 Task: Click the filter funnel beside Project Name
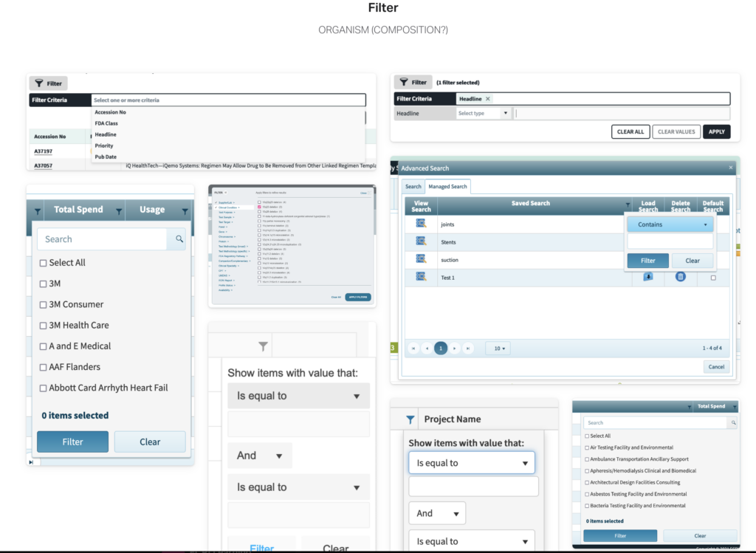pyautogui.click(x=410, y=419)
